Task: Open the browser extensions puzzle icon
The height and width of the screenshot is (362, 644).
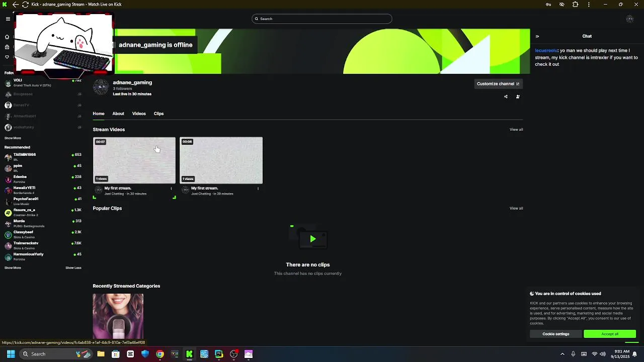Action: coord(576,5)
